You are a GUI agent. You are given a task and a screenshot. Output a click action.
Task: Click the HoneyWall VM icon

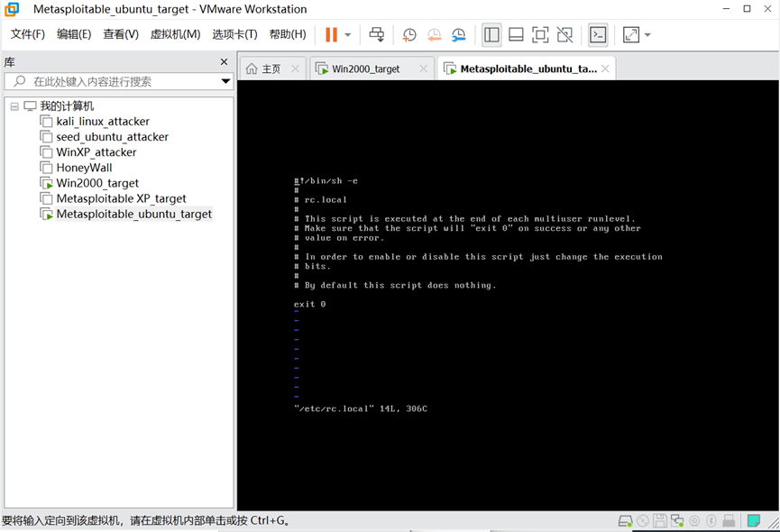click(46, 168)
